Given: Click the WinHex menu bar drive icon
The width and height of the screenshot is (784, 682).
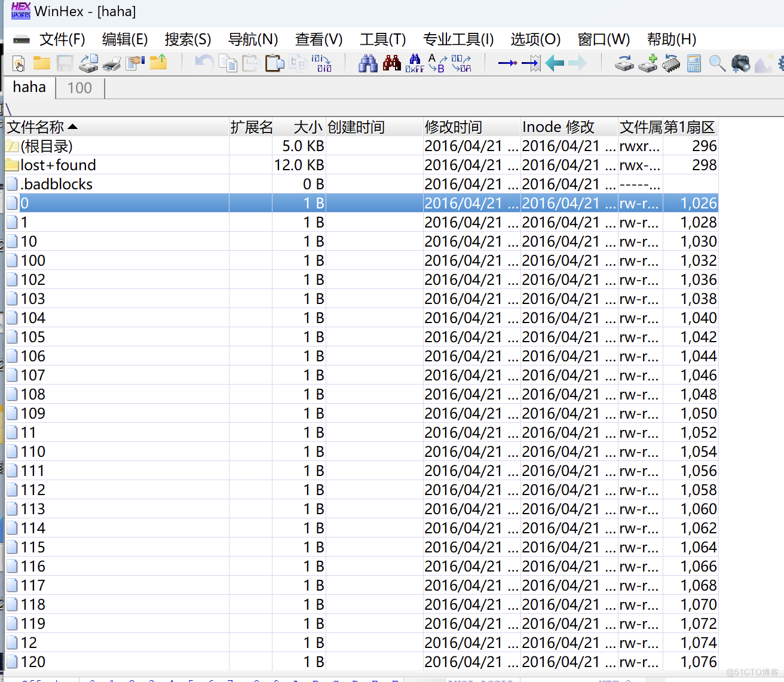Looking at the screenshot, I should (x=22, y=40).
